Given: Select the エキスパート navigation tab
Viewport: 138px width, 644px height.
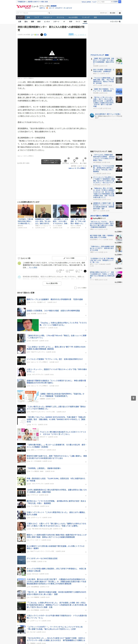Looking at the screenshot, I should click(x=48, y=17).
